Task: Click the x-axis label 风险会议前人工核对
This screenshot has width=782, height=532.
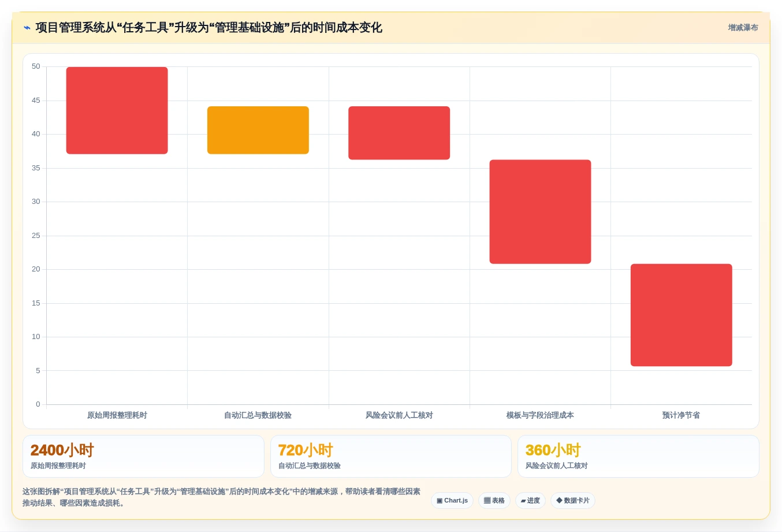Action: click(x=399, y=415)
